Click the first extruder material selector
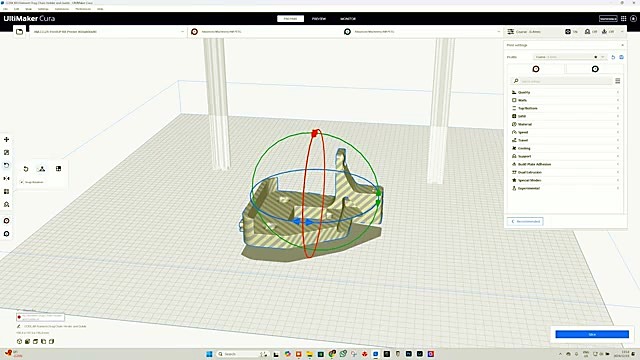Image resolution: width=640 pixels, height=360 pixels. 264,31
